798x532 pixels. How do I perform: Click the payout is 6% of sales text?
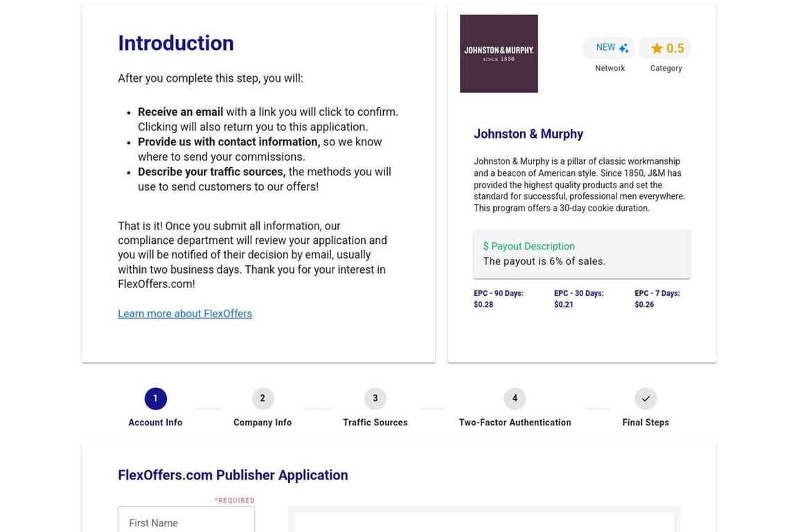544,261
